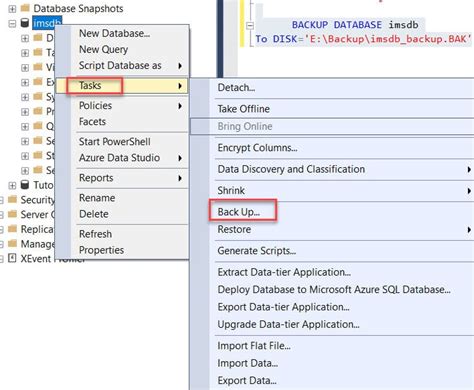Collapse the imsdb database node
This screenshot has height=390, width=474.
point(12,23)
